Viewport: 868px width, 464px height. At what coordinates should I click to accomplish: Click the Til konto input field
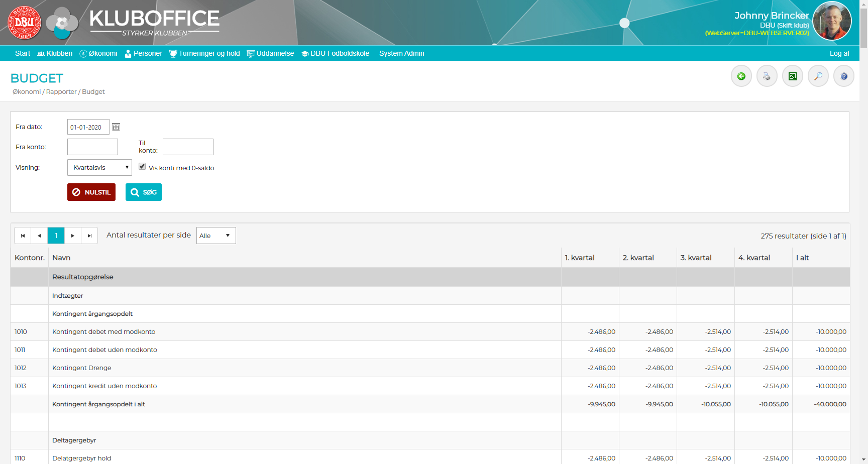click(188, 147)
